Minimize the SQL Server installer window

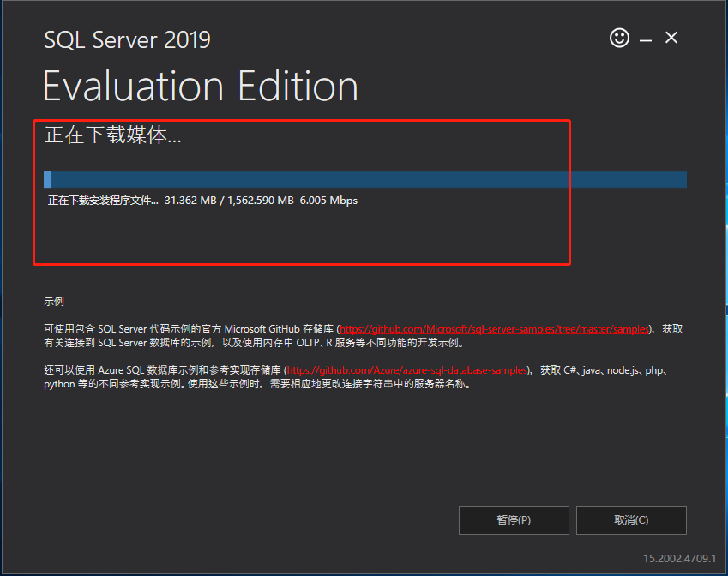tap(646, 41)
